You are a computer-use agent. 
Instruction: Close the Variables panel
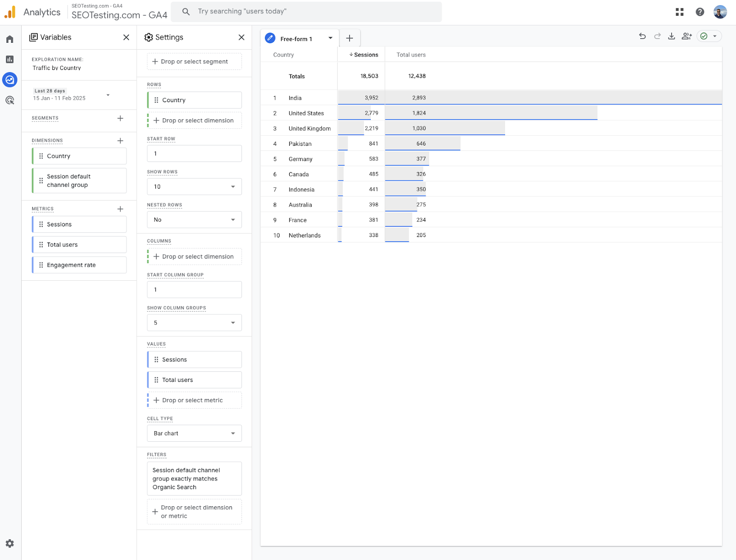(126, 37)
